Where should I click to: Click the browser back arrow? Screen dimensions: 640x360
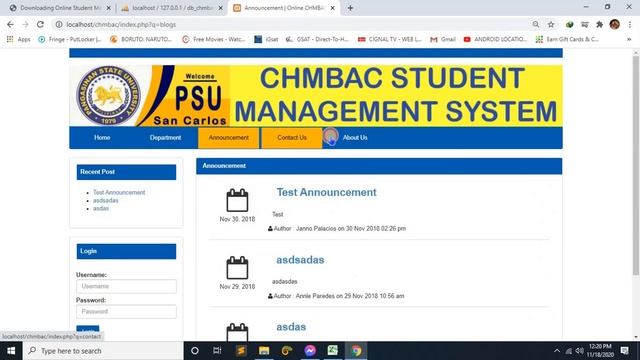10,24
